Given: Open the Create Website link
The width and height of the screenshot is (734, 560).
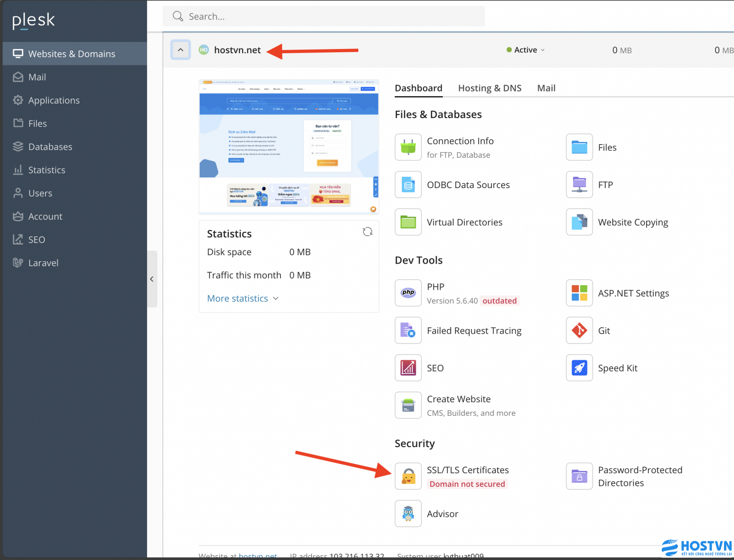Looking at the screenshot, I should [459, 399].
